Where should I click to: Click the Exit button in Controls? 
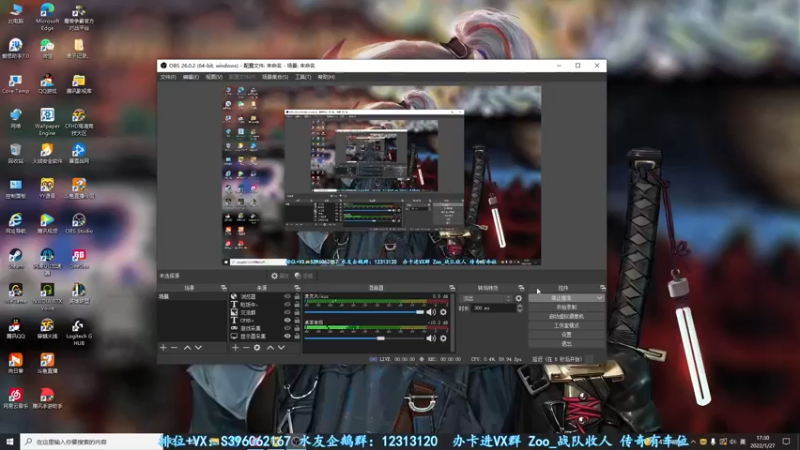pyautogui.click(x=566, y=344)
